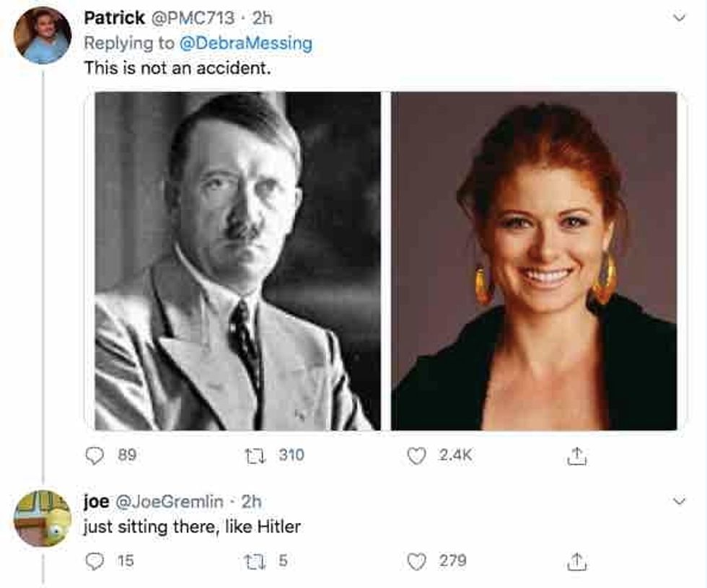Click the 2h timestamp on joe's tweet
Image resolution: width=707 pixels, height=588 pixels.
point(251,501)
